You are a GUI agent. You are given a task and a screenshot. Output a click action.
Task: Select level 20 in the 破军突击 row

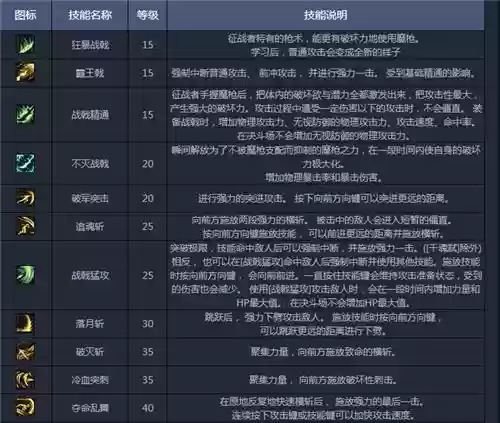tap(148, 198)
